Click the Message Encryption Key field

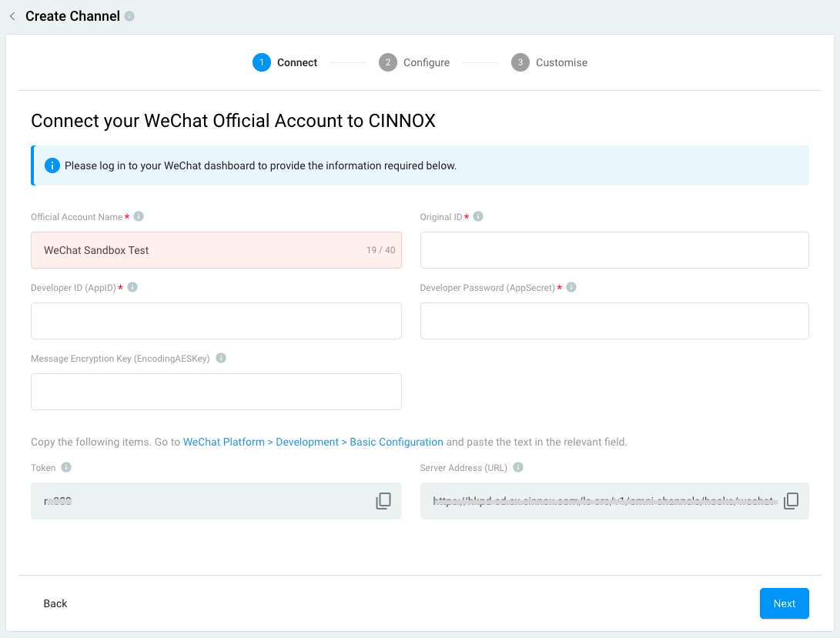pos(216,392)
